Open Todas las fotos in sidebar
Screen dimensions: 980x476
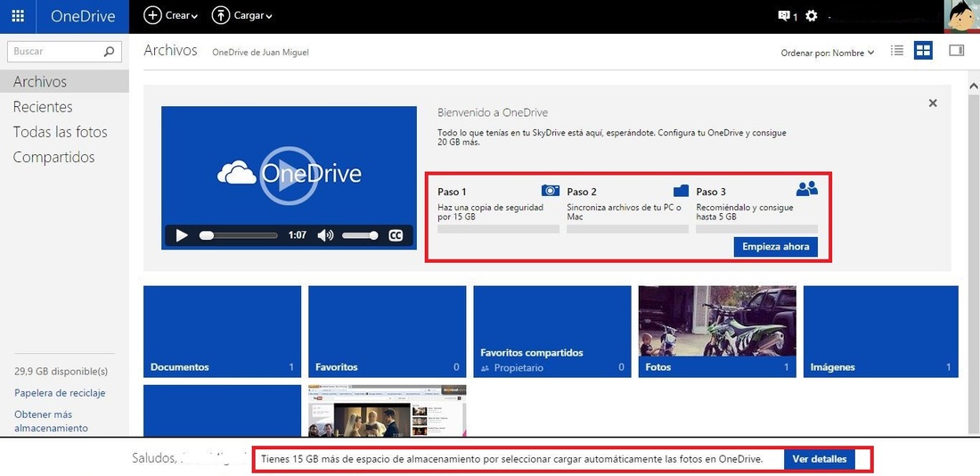[60, 132]
